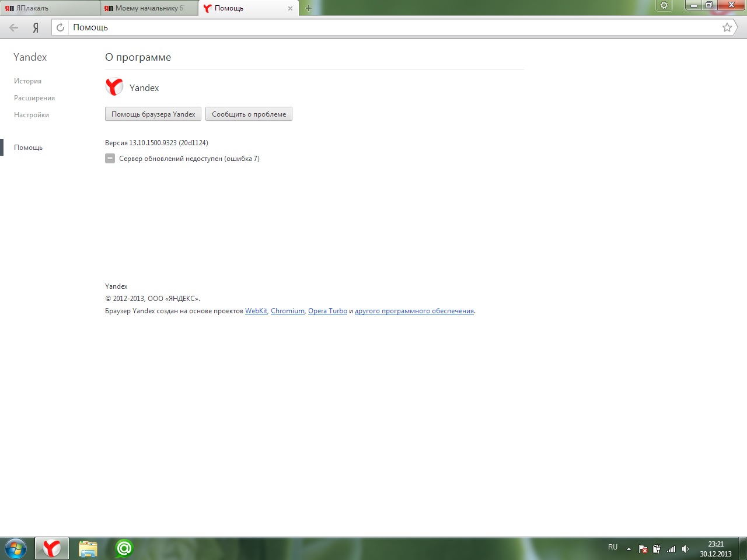Click the Yandex heading in the sidebar
747x560 pixels.
[30, 57]
